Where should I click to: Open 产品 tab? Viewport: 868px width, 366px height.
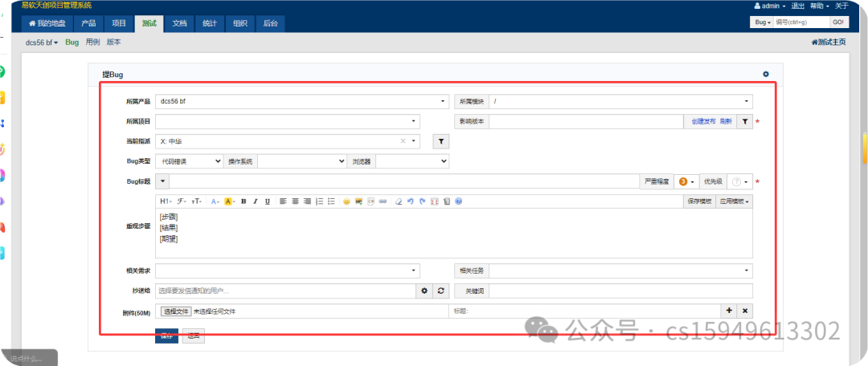(88, 24)
